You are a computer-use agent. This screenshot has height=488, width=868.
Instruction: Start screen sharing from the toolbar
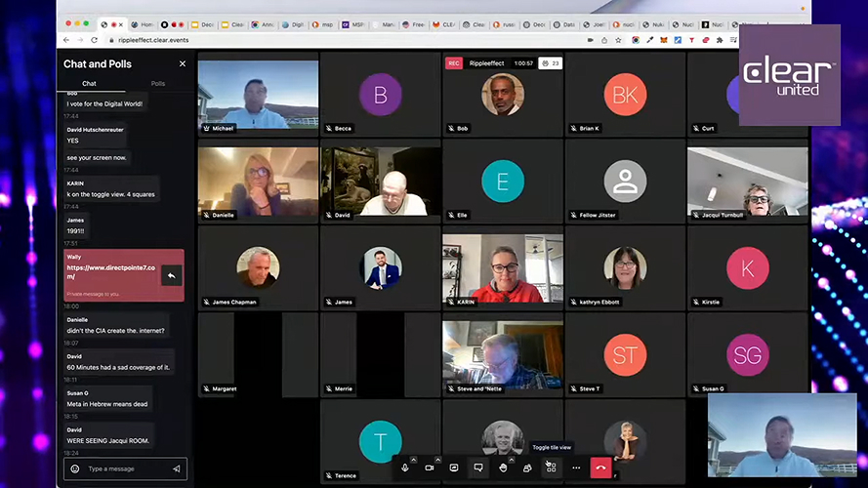click(x=454, y=468)
